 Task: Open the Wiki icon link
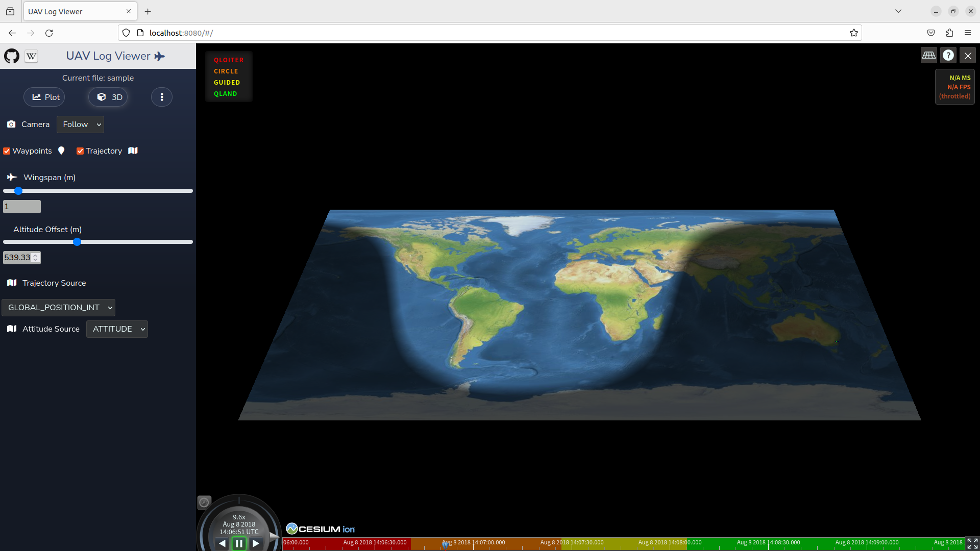click(x=31, y=56)
